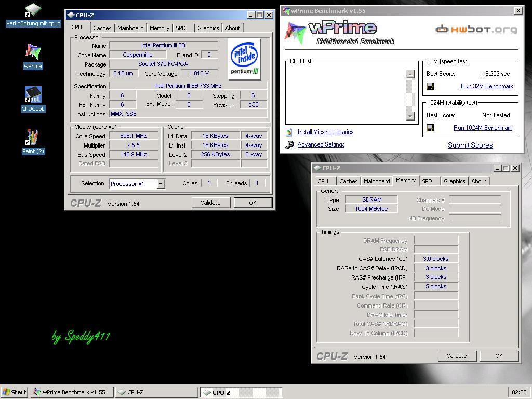532x399 pixels.
Task: Open the About tab in the CPU window
Action: (232, 28)
